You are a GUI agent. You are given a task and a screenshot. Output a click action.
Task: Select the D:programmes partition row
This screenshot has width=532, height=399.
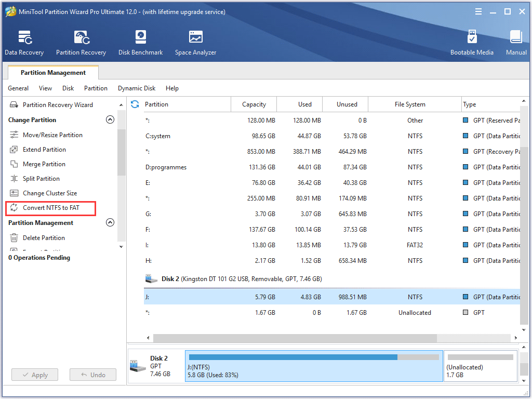[332, 167]
